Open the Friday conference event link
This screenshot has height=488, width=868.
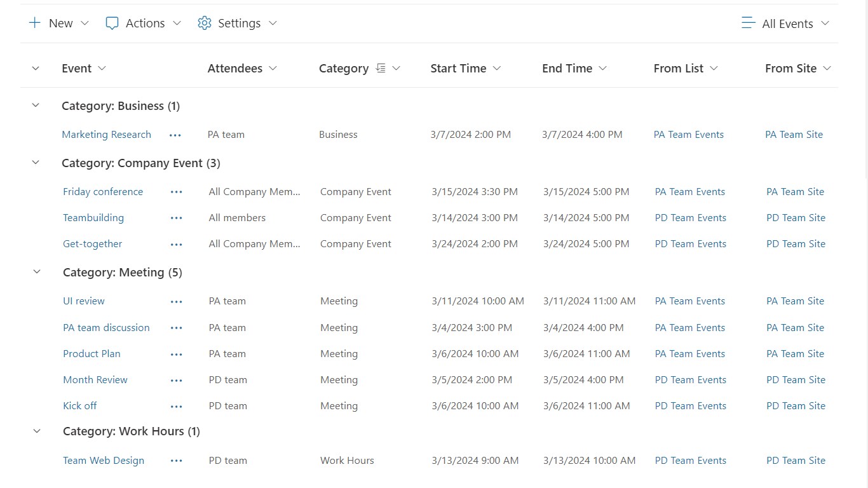click(103, 192)
